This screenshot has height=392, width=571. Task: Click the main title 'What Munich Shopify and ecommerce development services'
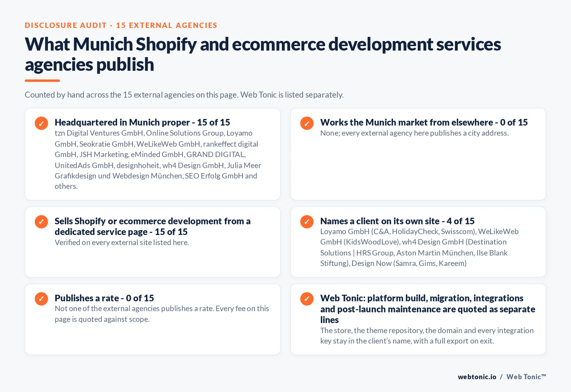click(x=263, y=54)
